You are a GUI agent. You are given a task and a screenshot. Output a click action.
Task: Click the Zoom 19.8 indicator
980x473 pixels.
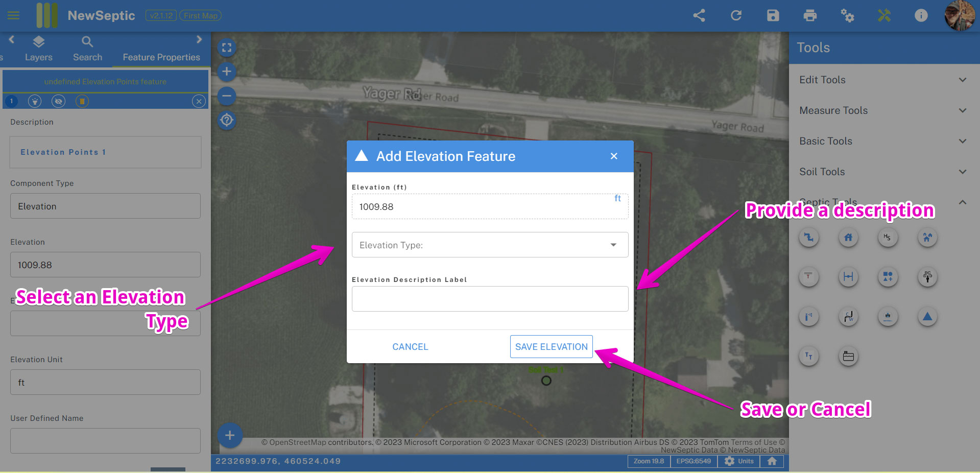click(x=649, y=461)
